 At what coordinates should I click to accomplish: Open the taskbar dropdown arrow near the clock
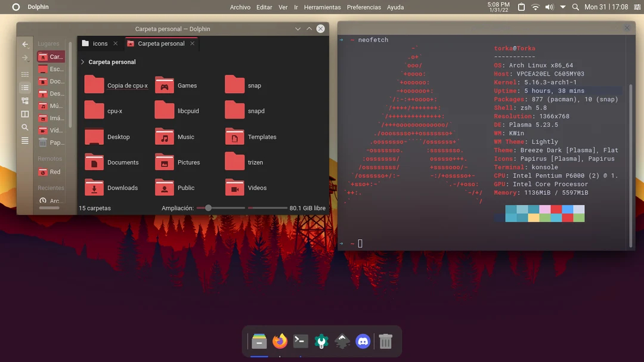563,7
